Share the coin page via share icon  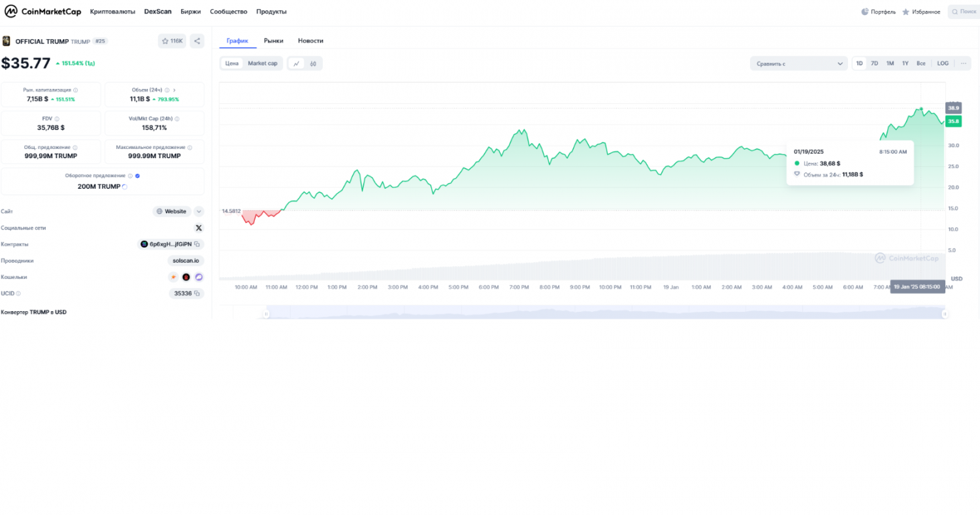197,41
